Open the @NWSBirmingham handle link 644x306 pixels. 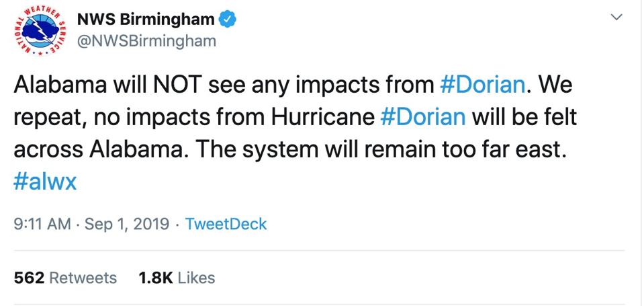147,42
